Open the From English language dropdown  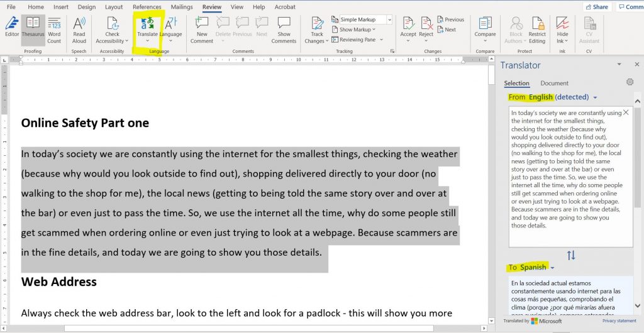click(595, 97)
